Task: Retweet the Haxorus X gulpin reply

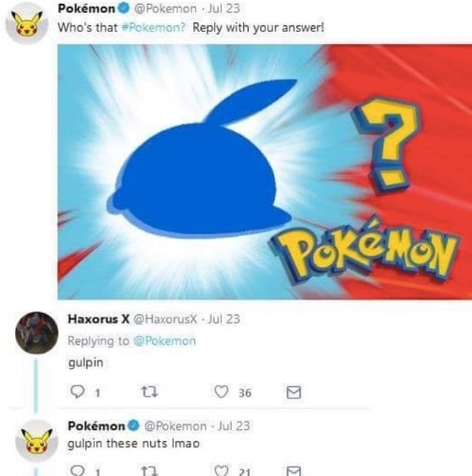Action: pos(149,392)
